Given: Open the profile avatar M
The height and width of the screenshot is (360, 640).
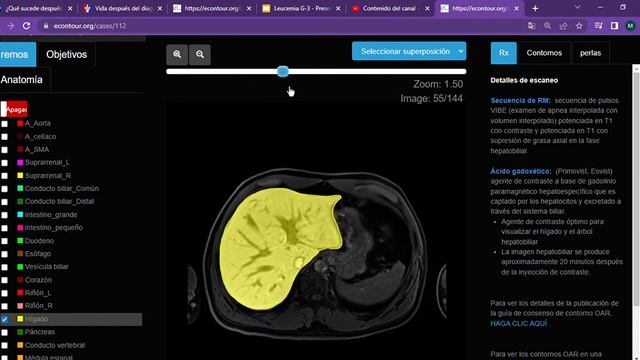Looking at the screenshot, I should pos(630,26).
